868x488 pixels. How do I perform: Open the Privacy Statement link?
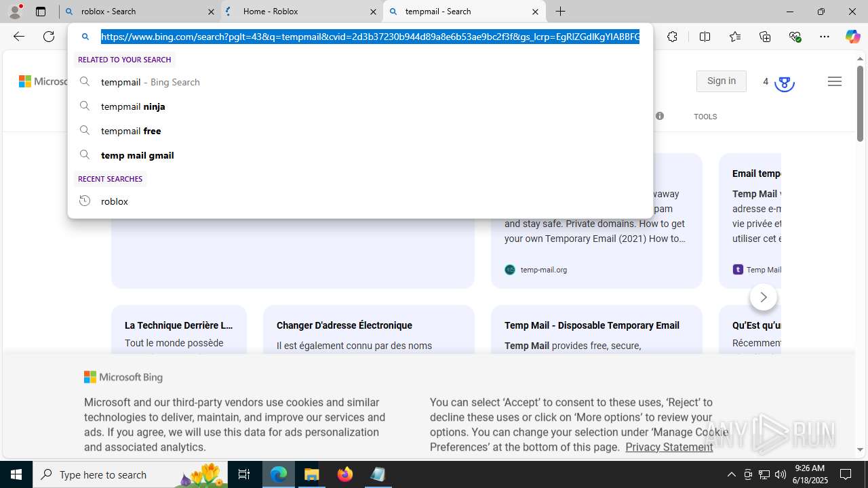[x=669, y=447]
